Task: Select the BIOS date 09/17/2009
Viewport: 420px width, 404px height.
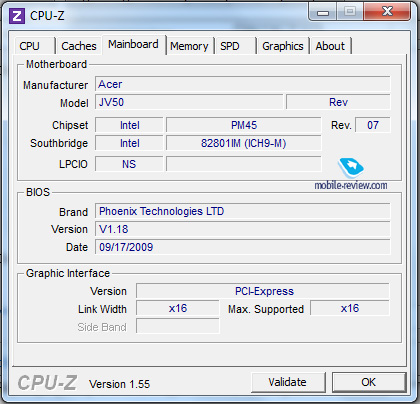Action: 242,247
